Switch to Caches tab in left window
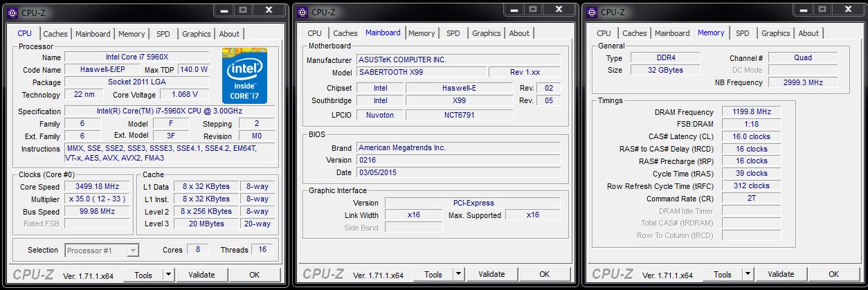 [55, 34]
